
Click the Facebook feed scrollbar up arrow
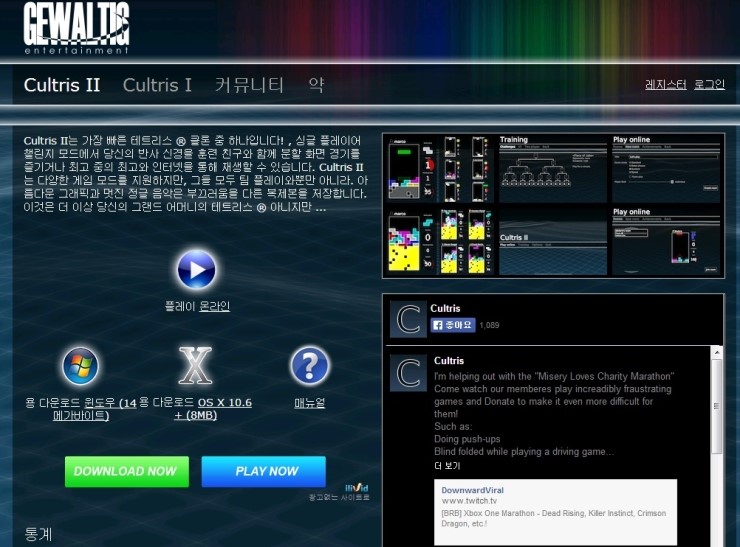(x=717, y=352)
